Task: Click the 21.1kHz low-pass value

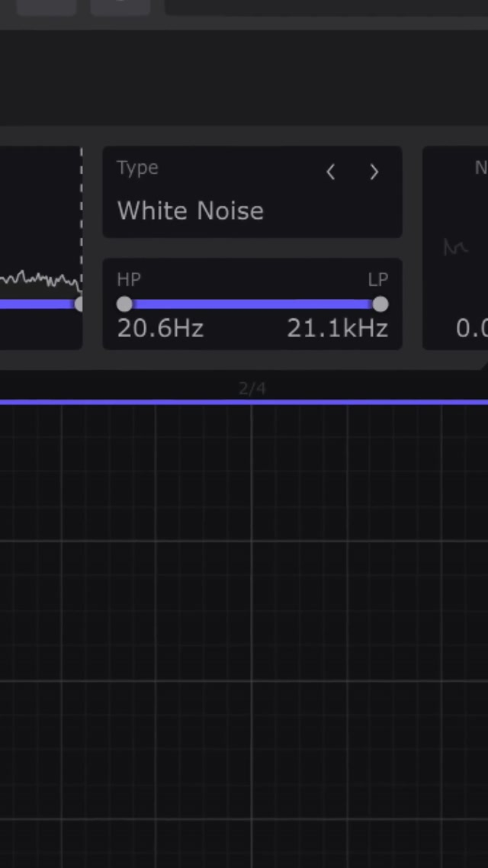Action: (338, 329)
